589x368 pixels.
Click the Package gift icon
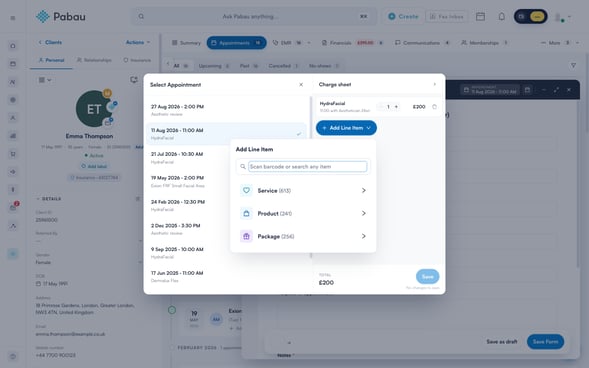click(x=246, y=236)
